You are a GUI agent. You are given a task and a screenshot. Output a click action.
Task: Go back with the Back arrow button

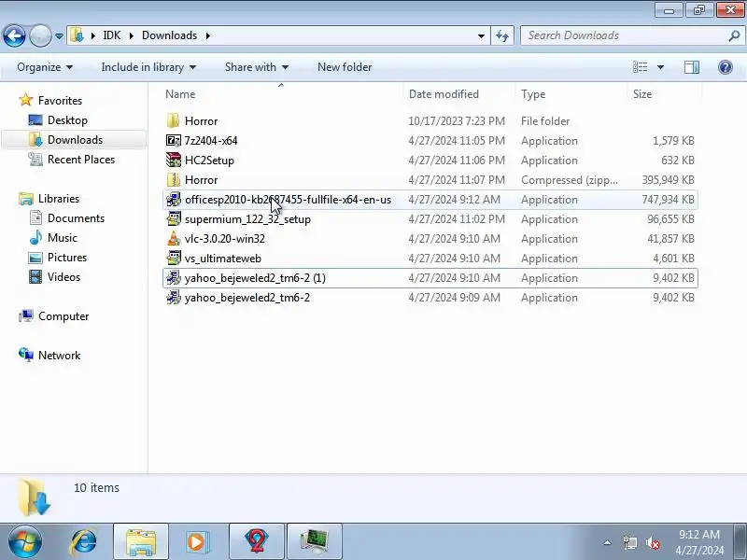[14, 35]
